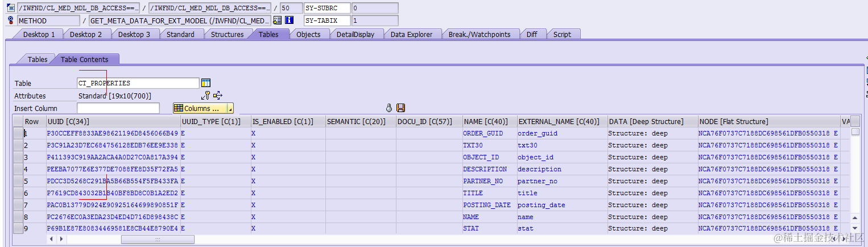This screenshot has height=247, width=868.
Task: Click the EXTERNAL_NAME [C(40)] column header
Action: pos(562,121)
